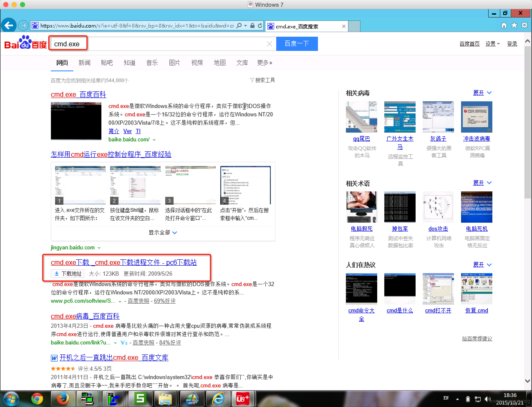532x407 pixels.
Task: Click the 下载地址 download button
Action: click(x=68, y=274)
